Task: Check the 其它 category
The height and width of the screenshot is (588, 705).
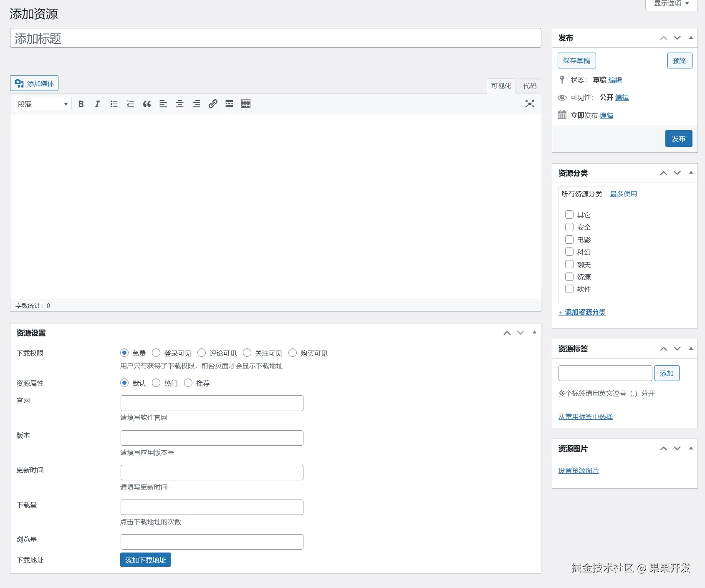Action: (569, 215)
